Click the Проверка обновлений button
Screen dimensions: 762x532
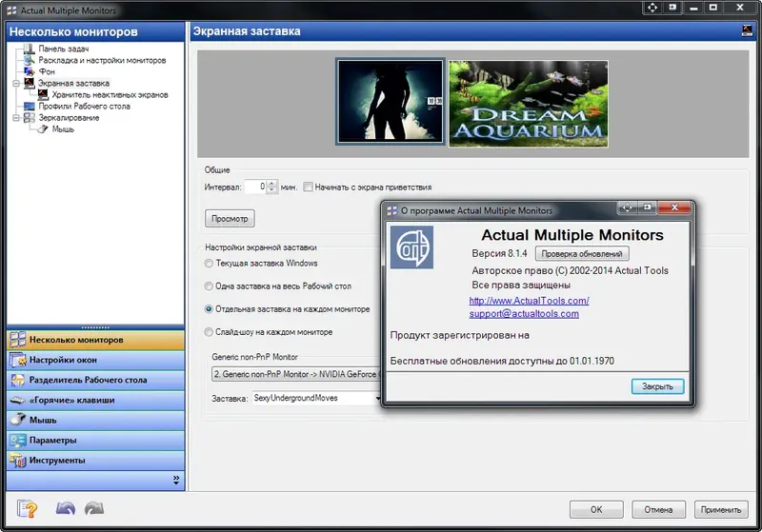point(582,254)
